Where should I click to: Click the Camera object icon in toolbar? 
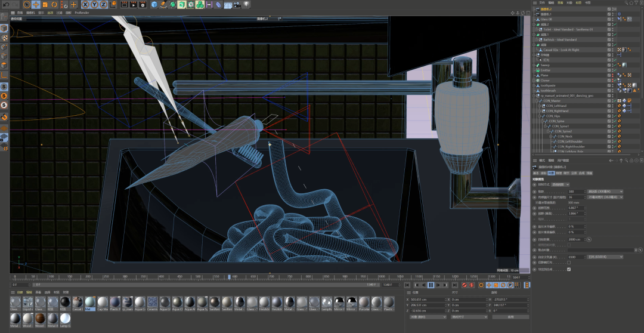pyautogui.click(x=237, y=4)
